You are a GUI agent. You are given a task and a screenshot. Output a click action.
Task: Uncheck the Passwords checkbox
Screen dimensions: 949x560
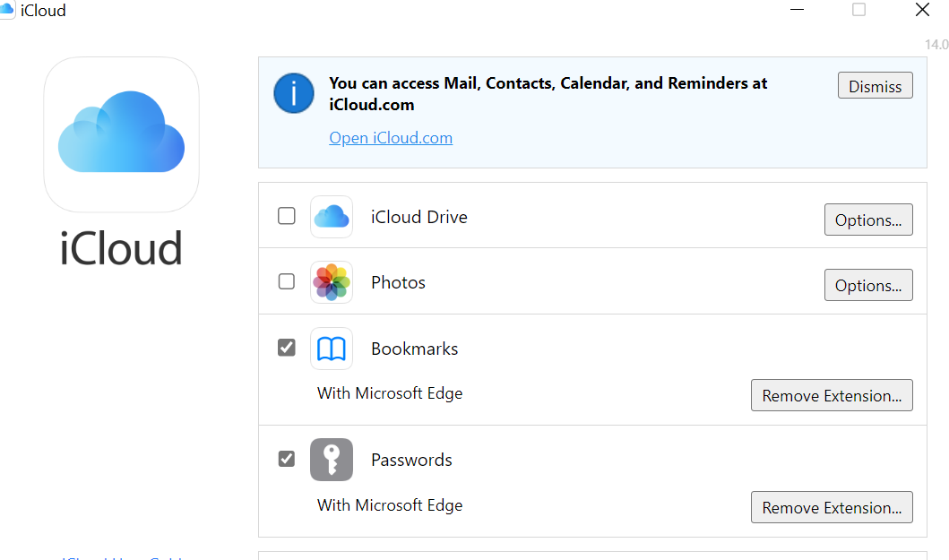pyautogui.click(x=287, y=459)
